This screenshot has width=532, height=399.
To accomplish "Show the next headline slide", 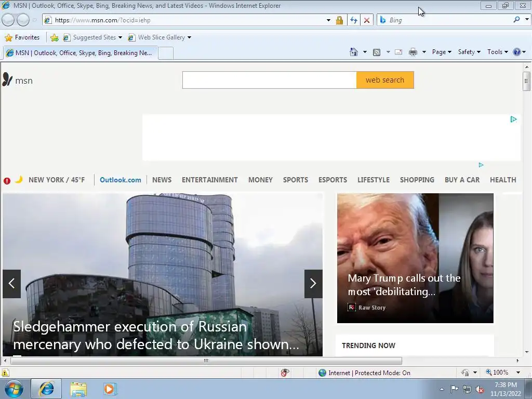I will click(313, 284).
